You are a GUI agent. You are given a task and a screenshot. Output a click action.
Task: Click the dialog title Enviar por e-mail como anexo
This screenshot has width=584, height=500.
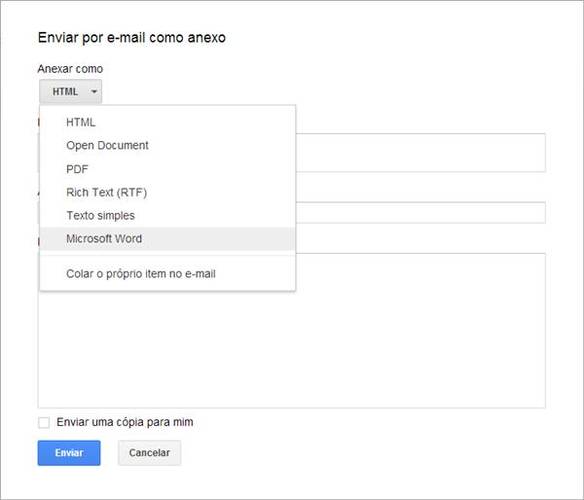(x=132, y=38)
